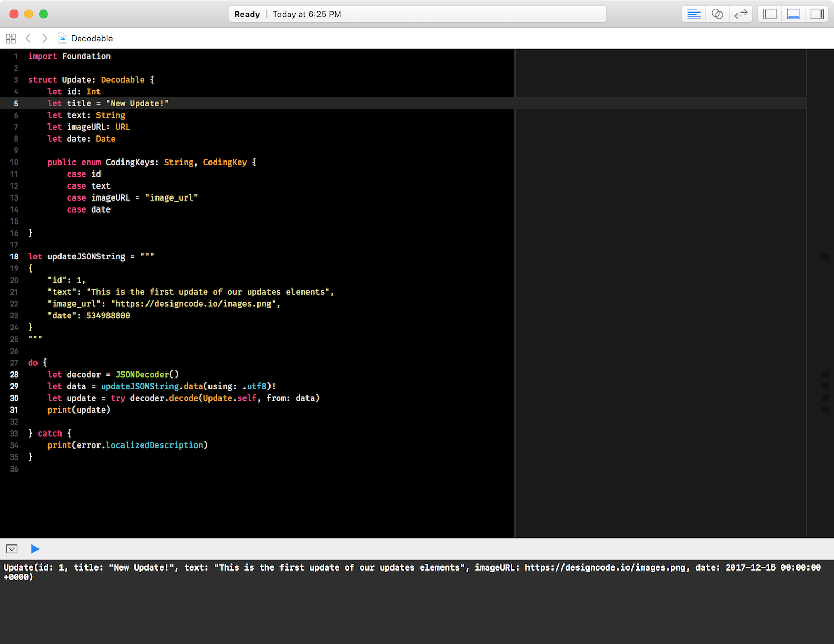Click 'let id: Int' declaration
This screenshot has height=644, width=834.
pyautogui.click(x=74, y=91)
